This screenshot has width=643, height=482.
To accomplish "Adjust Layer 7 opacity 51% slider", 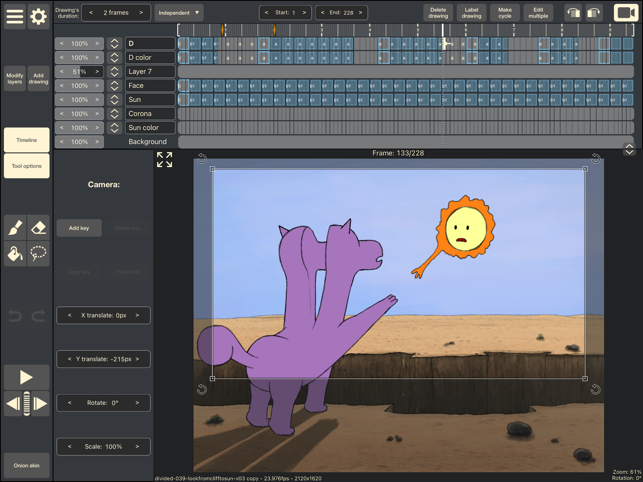I will click(79, 71).
